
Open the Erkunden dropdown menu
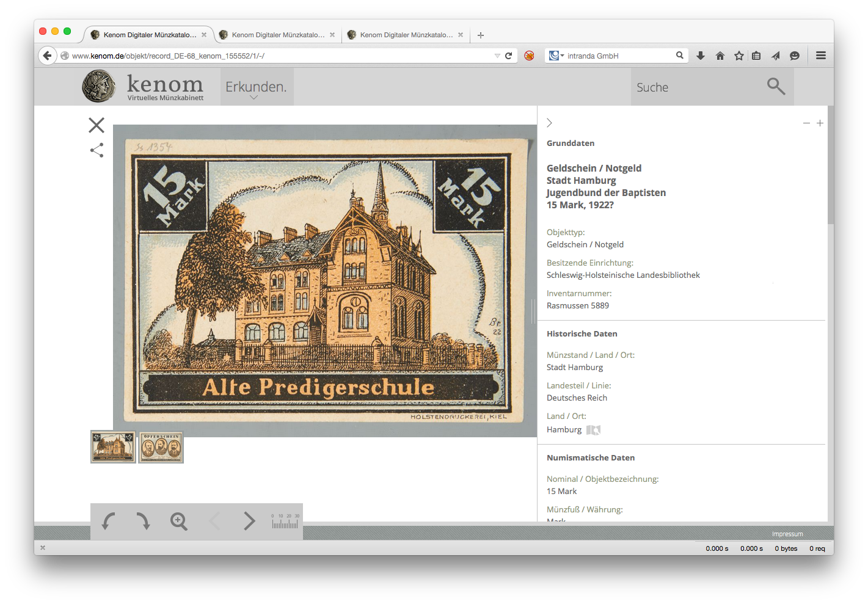tap(257, 87)
